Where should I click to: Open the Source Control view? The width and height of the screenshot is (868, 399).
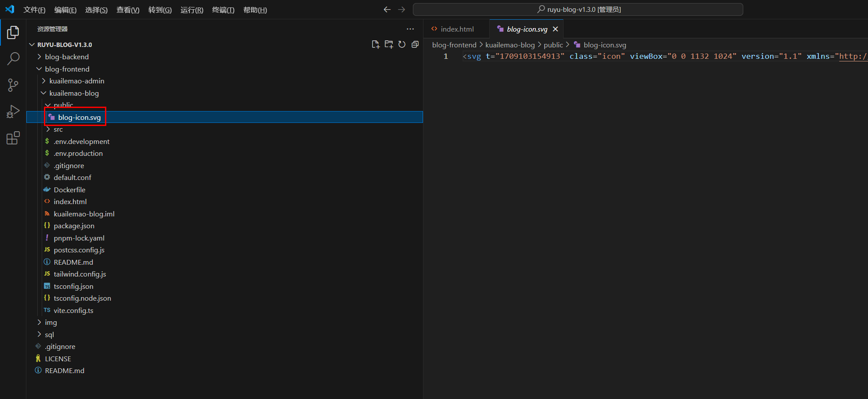13,85
